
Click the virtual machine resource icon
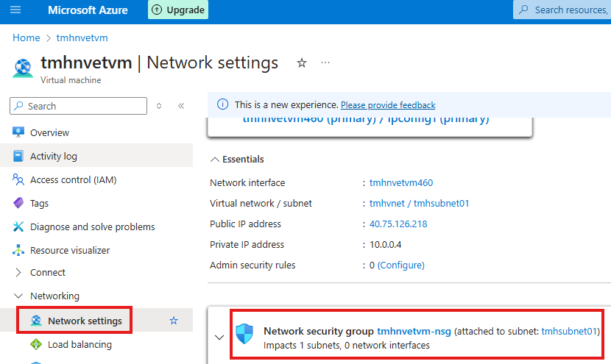pyautogui.click(x=23, y=68)
